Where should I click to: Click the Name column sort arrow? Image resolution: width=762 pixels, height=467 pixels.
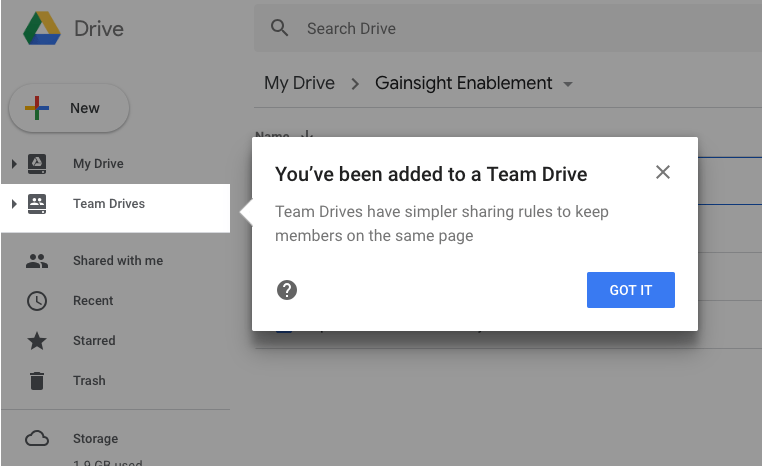pyautogui.click(x=306, y=137)
